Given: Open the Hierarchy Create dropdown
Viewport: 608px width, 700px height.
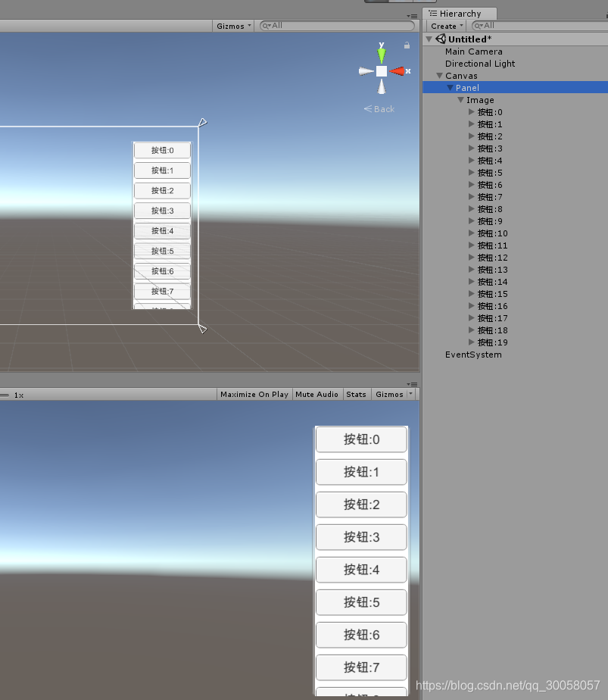Looking at the screenshot, I should click(x=447, y=26).
